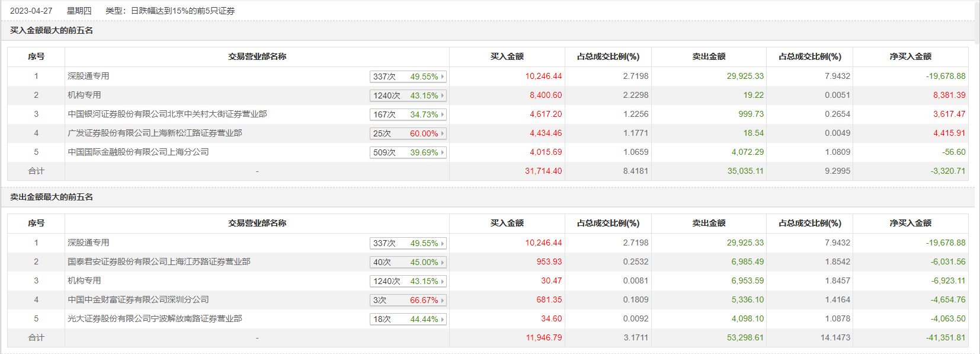Screen dimensions: 980x354
Task: Open 167次 34.73% dropdown for 中国银河证券
Action: 408,114
